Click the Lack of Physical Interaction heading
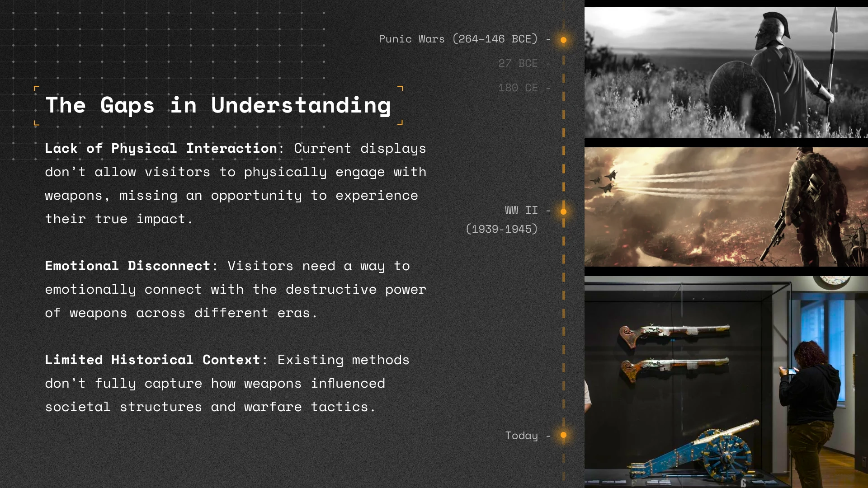Screen dimensions: 868x488 [160, 148]
